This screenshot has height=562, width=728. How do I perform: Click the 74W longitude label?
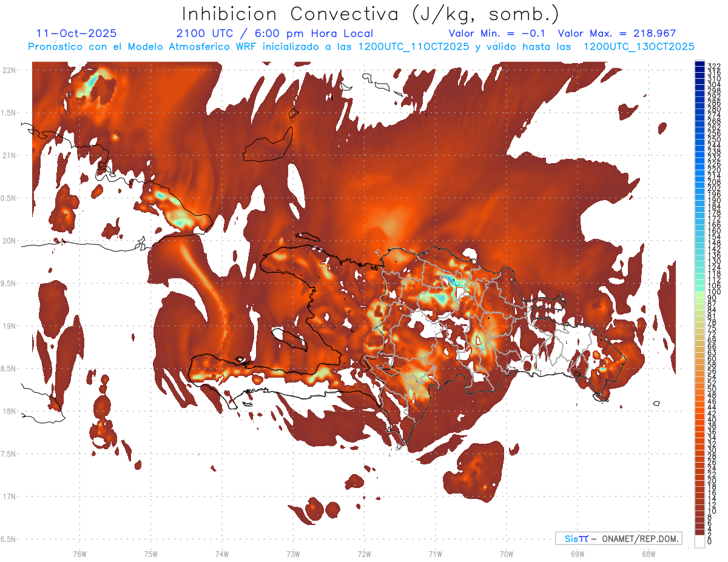click(x=222, y=554)
